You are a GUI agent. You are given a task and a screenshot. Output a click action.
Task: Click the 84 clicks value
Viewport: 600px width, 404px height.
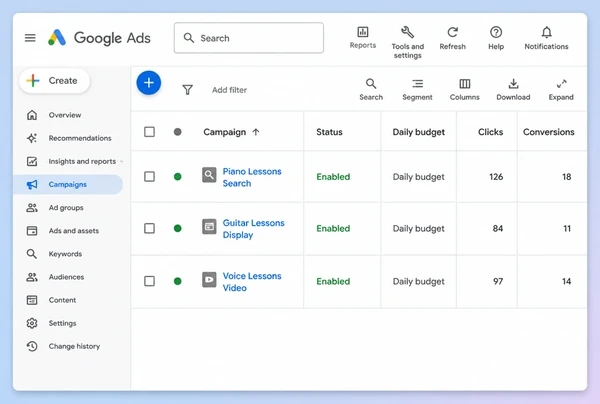pos(497,228)
